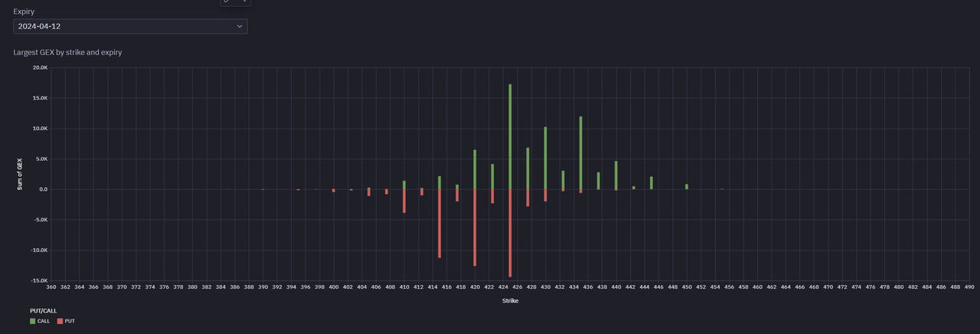Select the longest red put bar at strike 425
Viewport: 980px width, 334px height.
pos(510,233)
